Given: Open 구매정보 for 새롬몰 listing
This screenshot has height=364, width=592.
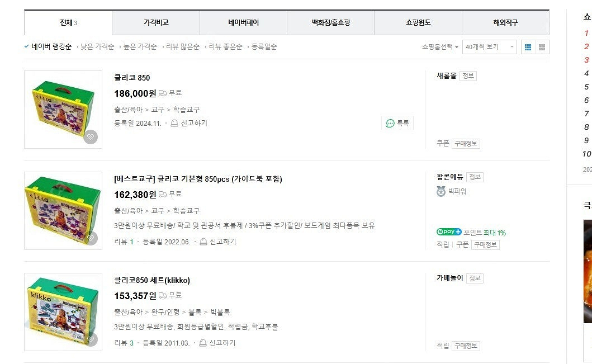Looking at the screenshot, I should point(466,144).
